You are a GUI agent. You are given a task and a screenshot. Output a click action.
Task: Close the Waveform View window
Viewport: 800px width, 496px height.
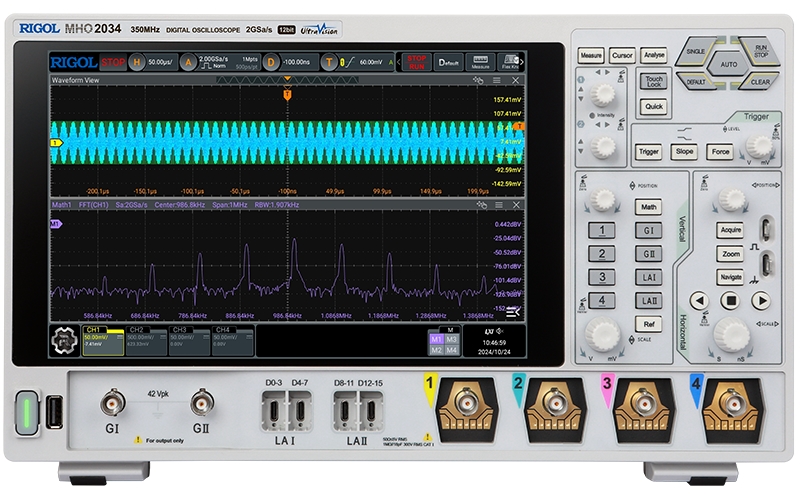point(516,80)
